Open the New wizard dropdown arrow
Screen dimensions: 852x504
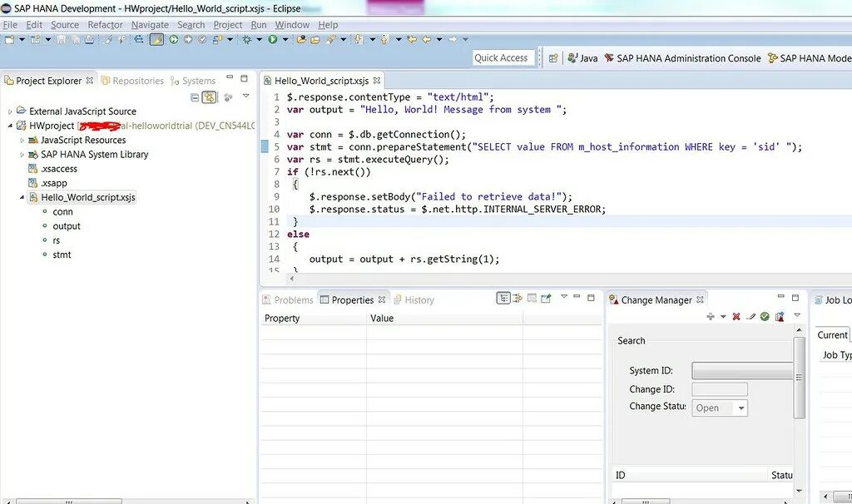pos(22,40)
